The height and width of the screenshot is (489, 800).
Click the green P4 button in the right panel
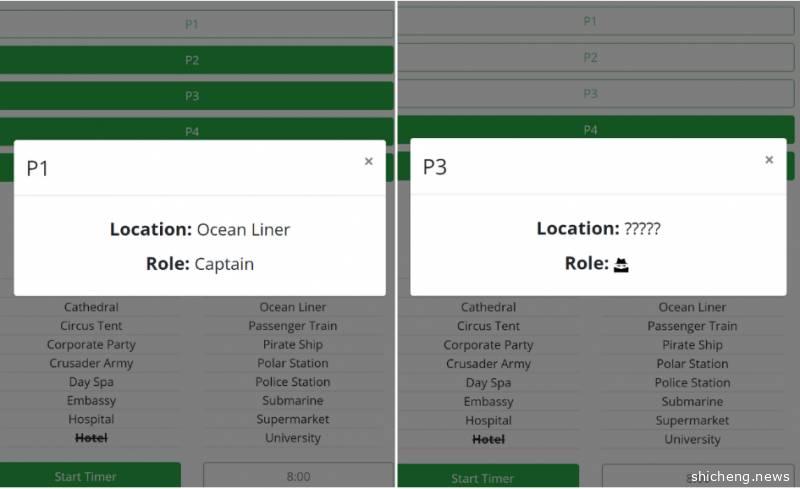(x=590, y=130)
